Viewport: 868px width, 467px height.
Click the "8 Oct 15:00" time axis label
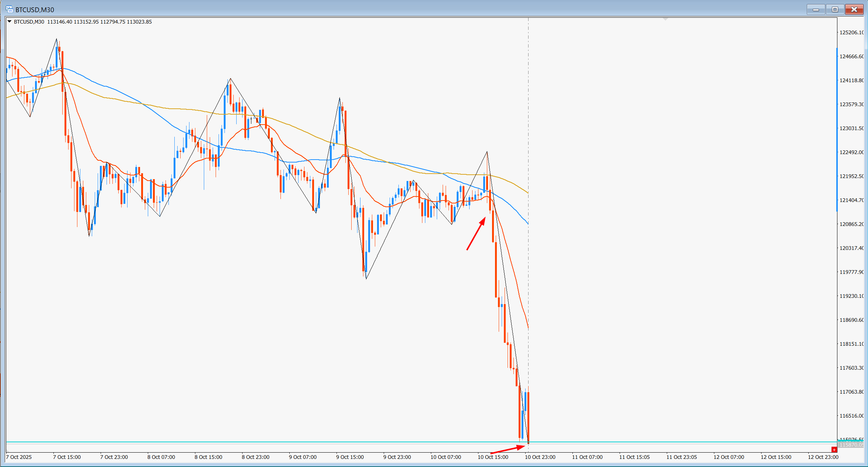click(x=209, y=457)
